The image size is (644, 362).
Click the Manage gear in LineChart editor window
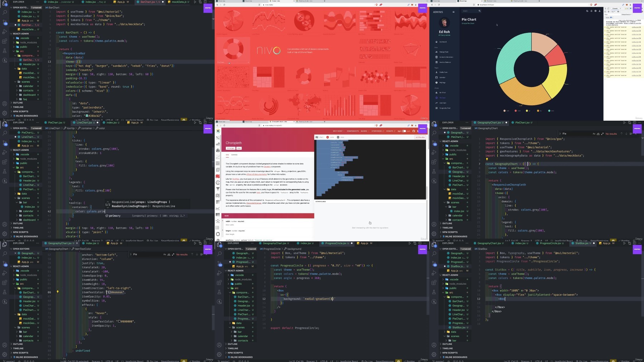(5, 234)
